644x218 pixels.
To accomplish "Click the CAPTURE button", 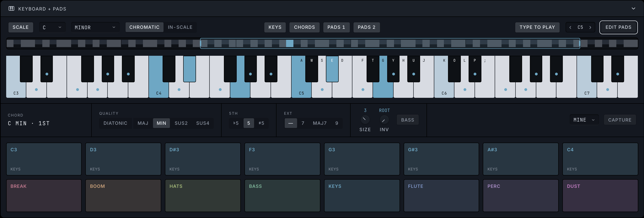I will pyautogui.click(x=620, y=120).
